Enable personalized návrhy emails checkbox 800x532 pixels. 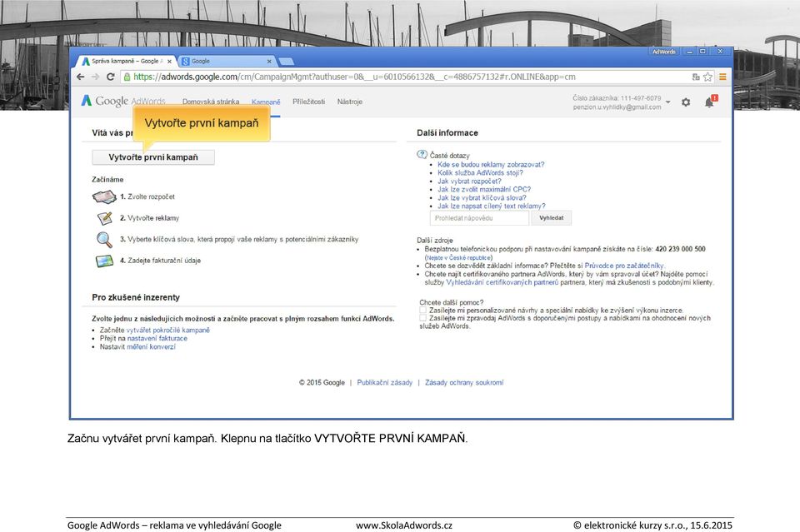[423, 310]
